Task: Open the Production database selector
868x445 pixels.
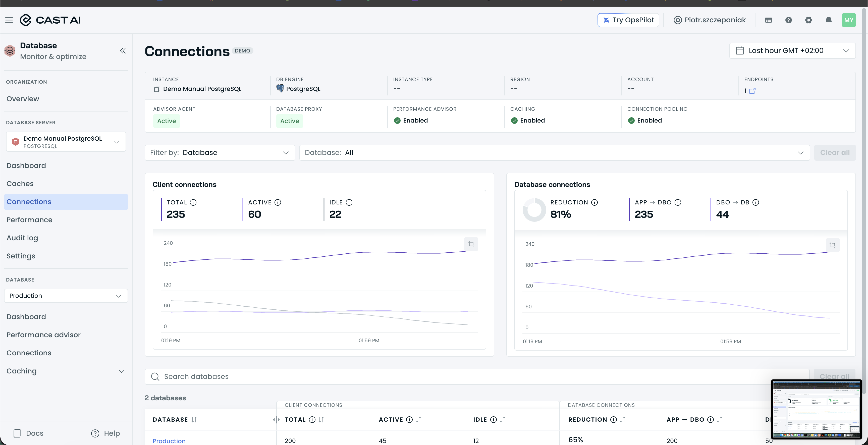Action: [66, 296]
